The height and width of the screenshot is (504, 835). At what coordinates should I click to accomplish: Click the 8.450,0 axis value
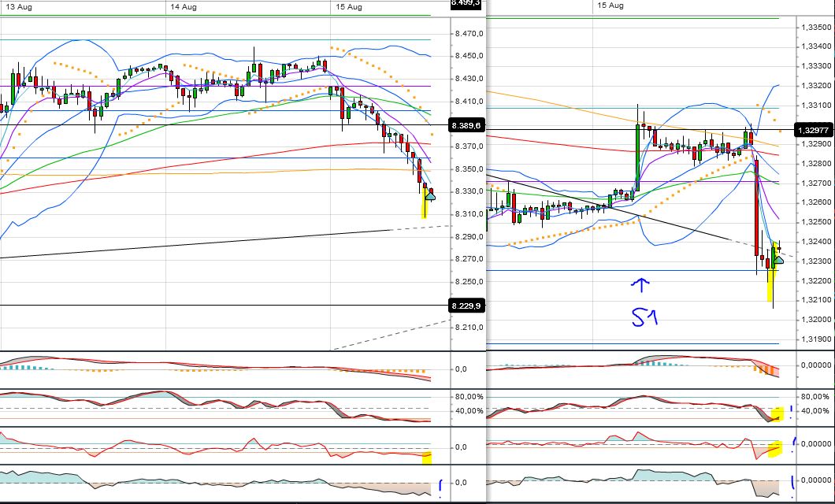[469, 56]
